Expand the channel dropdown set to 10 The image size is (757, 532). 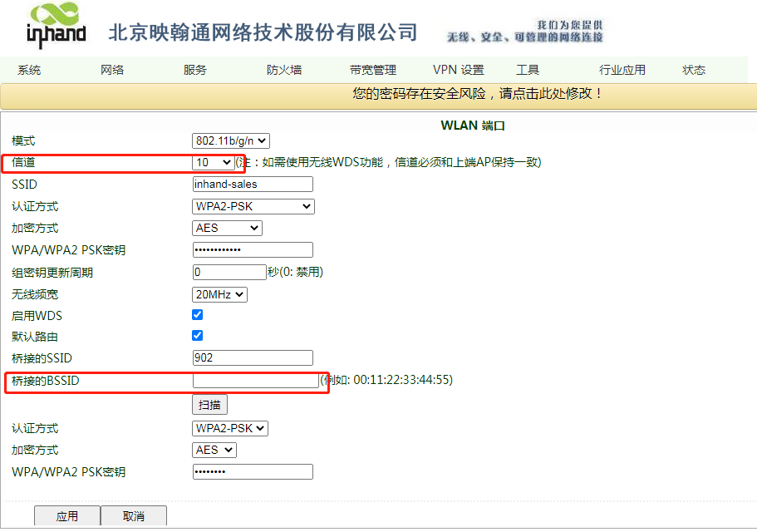213,163
